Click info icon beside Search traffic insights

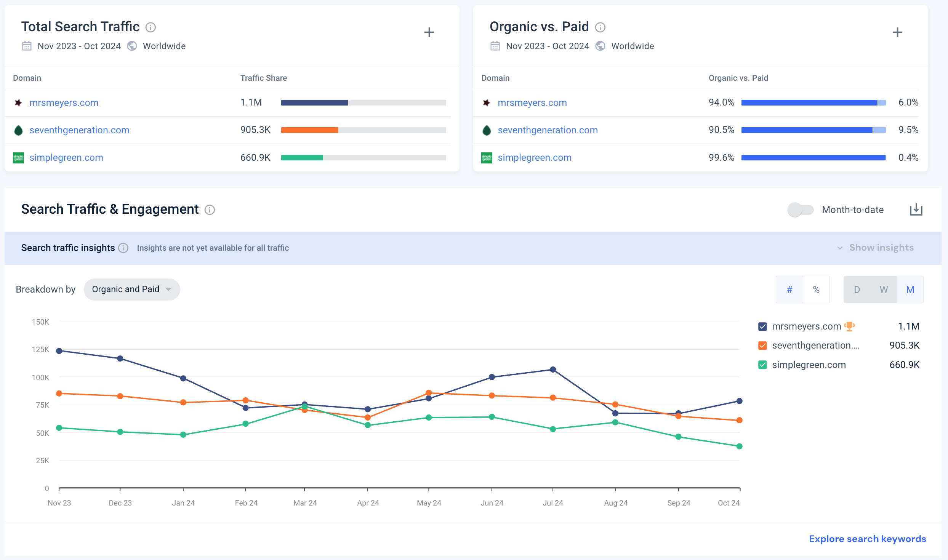click(x=123, y=248)
